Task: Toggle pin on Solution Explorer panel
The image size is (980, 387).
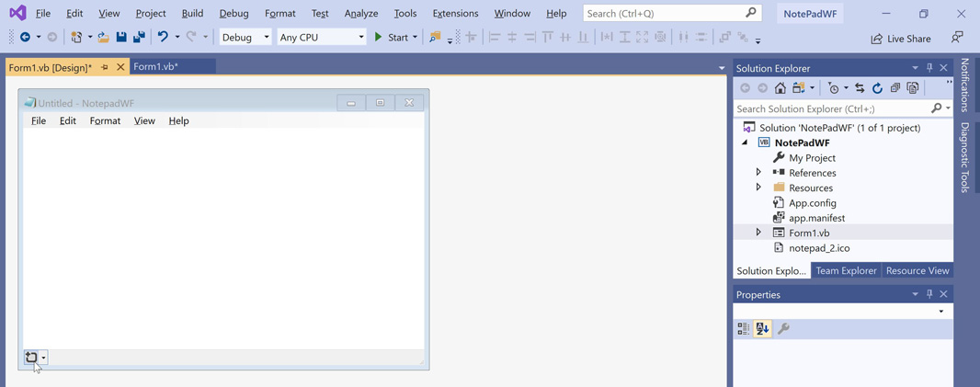Action: coord(929,68)
